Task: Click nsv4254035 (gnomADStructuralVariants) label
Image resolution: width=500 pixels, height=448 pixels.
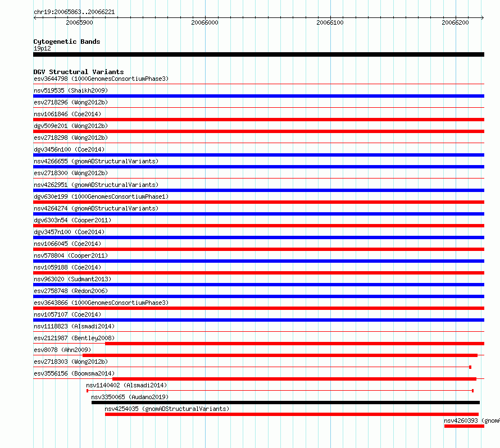Action: click(167, 409)
